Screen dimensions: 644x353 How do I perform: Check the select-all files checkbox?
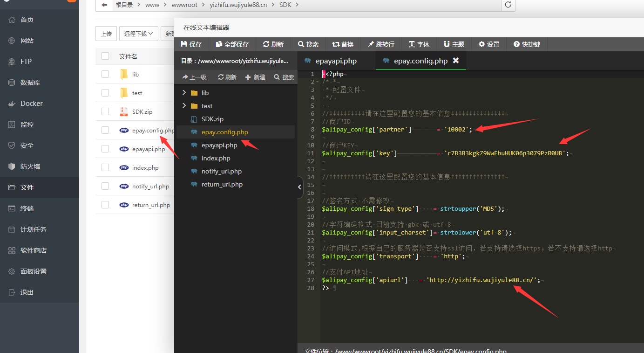point(105,56)
